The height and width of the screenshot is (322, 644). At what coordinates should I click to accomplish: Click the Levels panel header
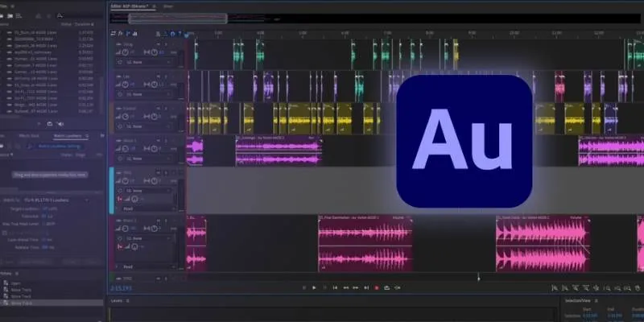pos(117,300)
